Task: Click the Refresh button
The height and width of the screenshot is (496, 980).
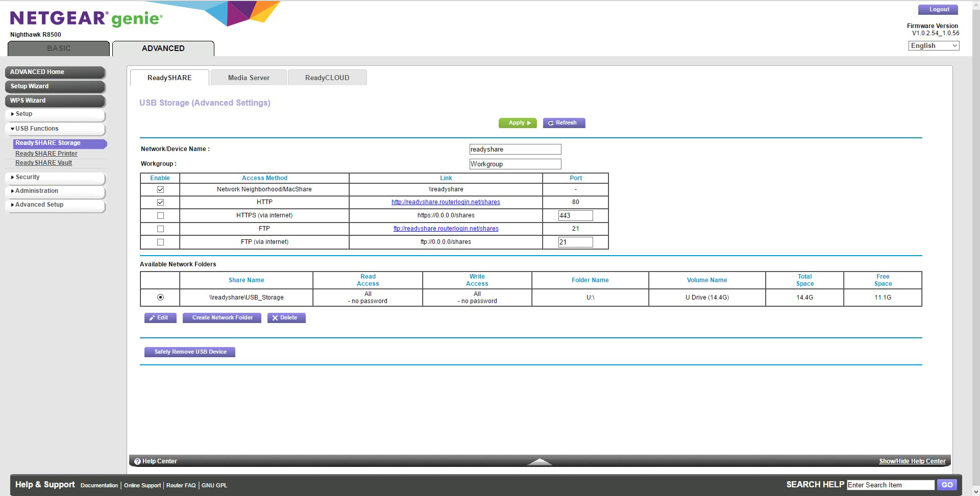Action: coord(564,123)
